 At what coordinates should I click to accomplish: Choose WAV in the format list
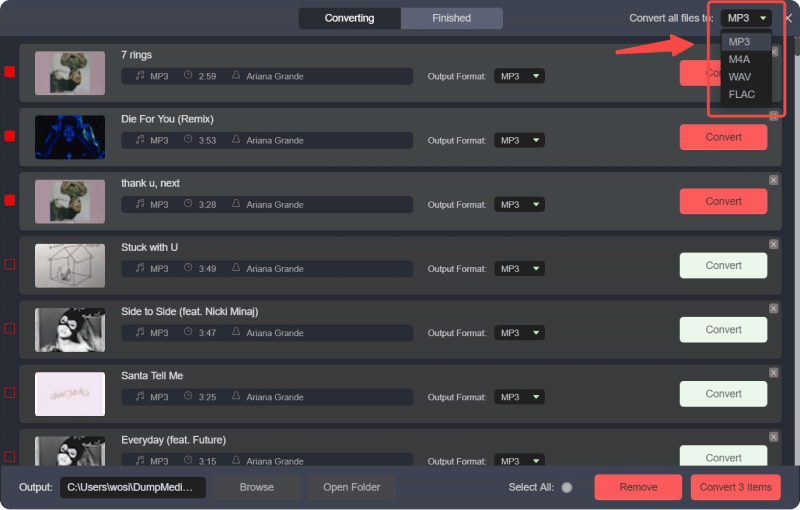pos(745,76)
